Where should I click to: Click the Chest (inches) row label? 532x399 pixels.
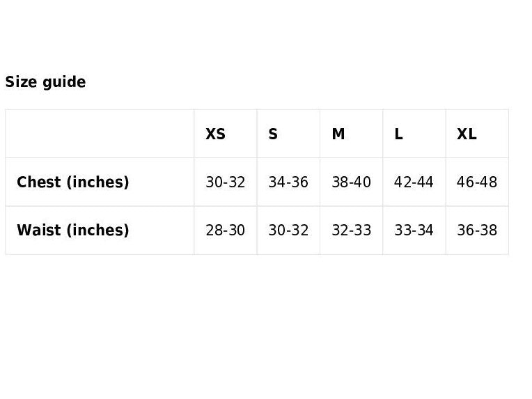click(73, 182)
